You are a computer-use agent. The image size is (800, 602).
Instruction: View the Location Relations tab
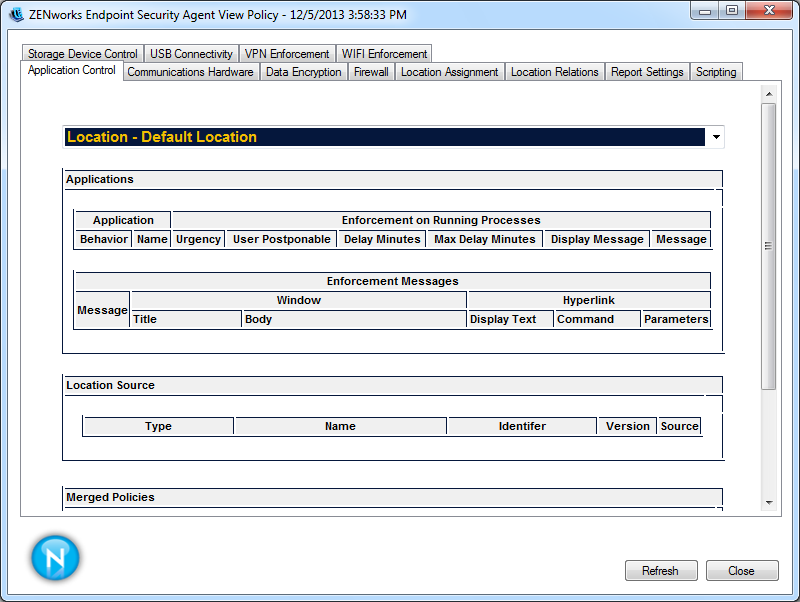point(555,72)
